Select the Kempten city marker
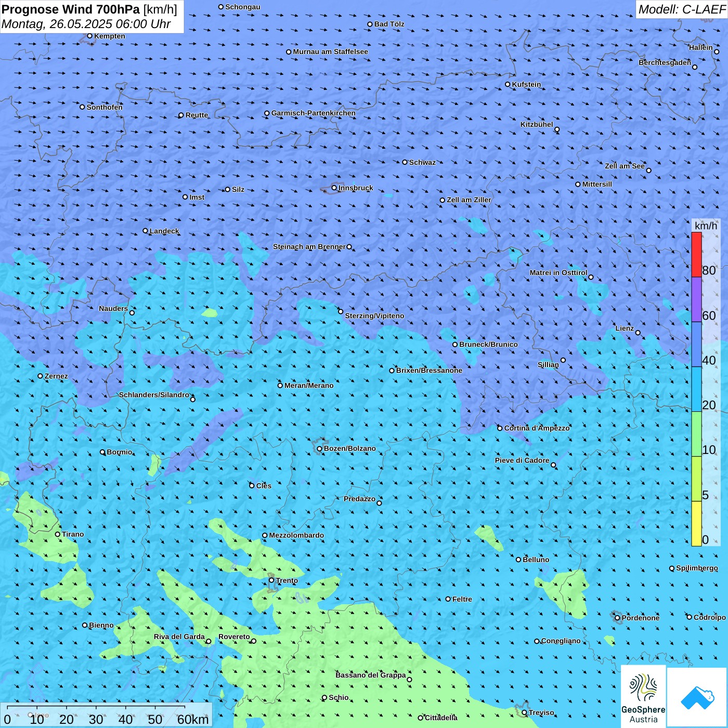Viewport: 728px width, 728px height. (x=89, y=36)
